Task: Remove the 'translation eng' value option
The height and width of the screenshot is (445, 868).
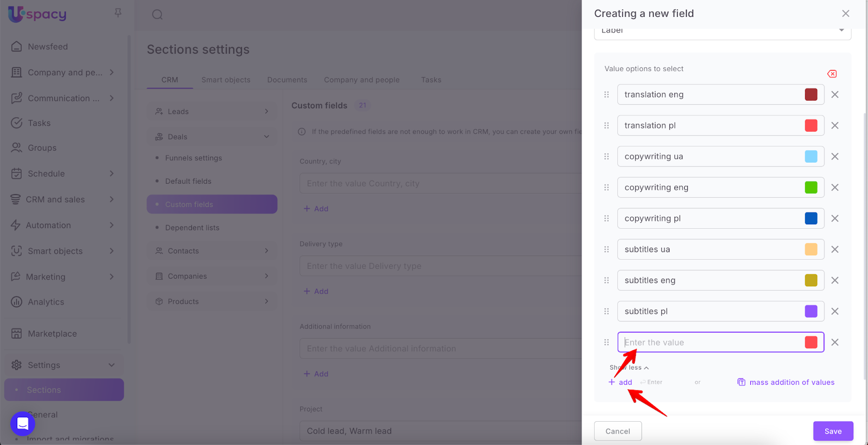Action: point(835,95)
